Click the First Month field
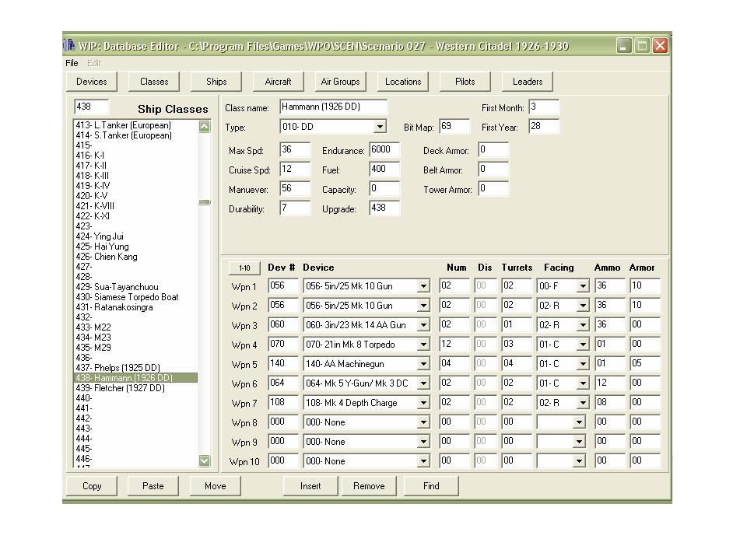 pos(544,107)
